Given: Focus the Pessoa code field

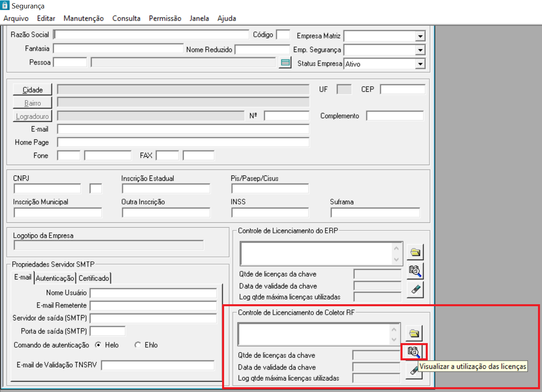Looking at the screenshot, I should (70, 62).
